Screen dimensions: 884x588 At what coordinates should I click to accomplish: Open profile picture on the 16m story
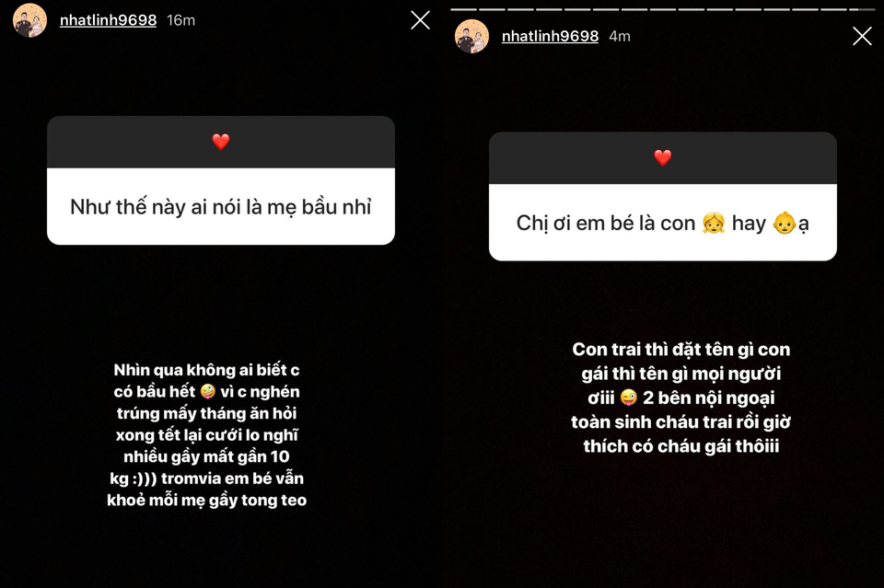[29, 20]
